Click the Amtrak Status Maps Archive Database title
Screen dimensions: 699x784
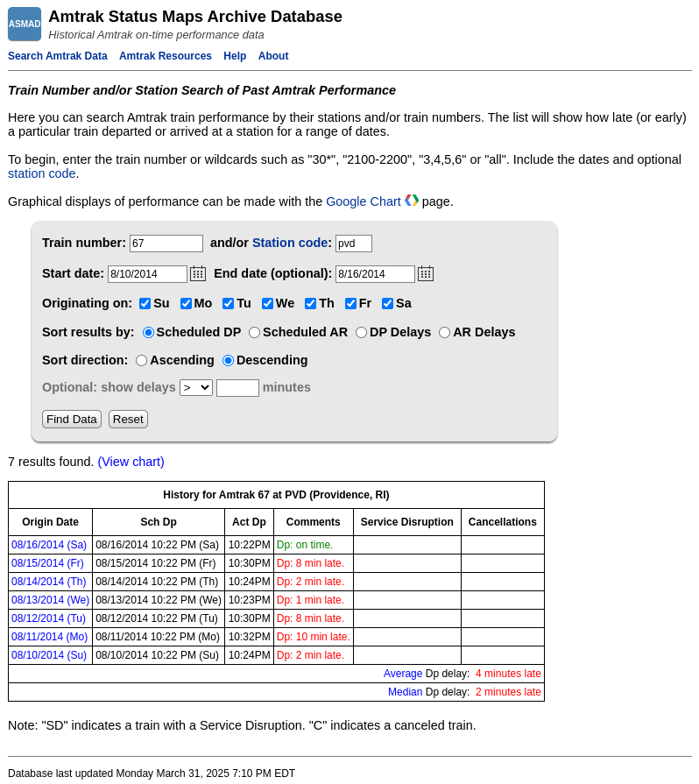pyautogui.click(x=195, y=17)
